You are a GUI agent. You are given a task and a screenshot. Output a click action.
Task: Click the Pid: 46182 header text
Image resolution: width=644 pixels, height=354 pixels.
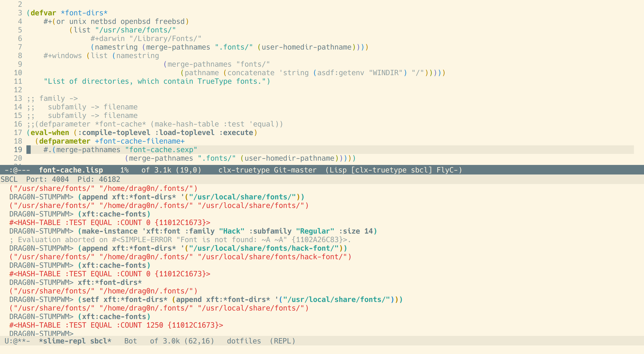click(x=99, y=179)
